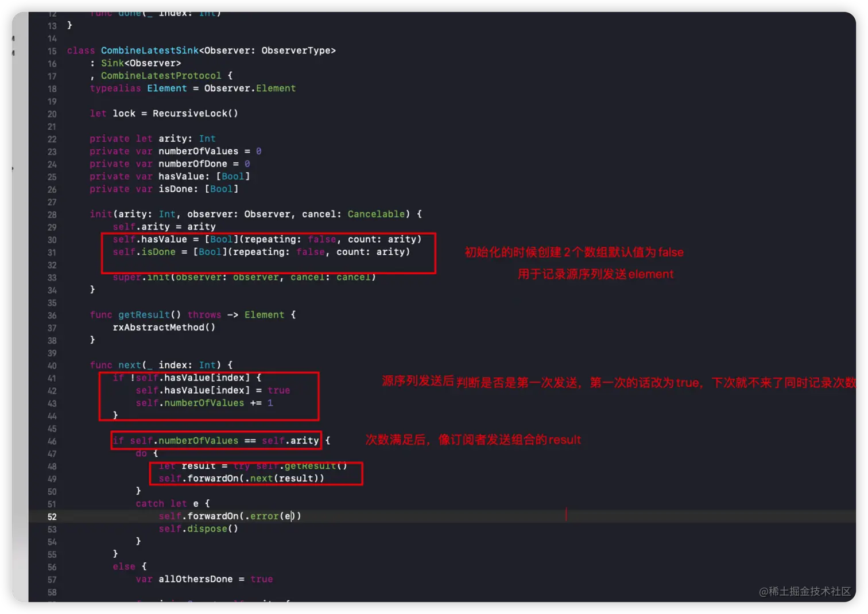The height and width of the screenshot is (614, 868).
Task: Place cursor on 'RecursiveLock()' call
Action: (x=195, y=114)
